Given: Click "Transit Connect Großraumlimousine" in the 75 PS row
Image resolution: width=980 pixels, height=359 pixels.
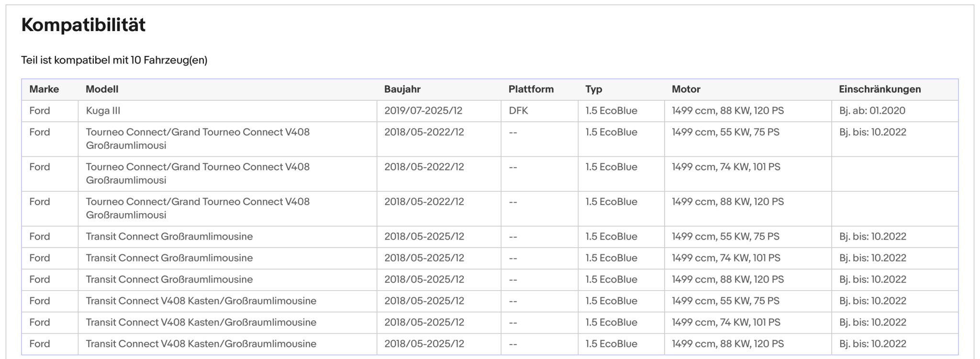Looking at the screenshot, I should pyautogui.click(x=169, y=237).
